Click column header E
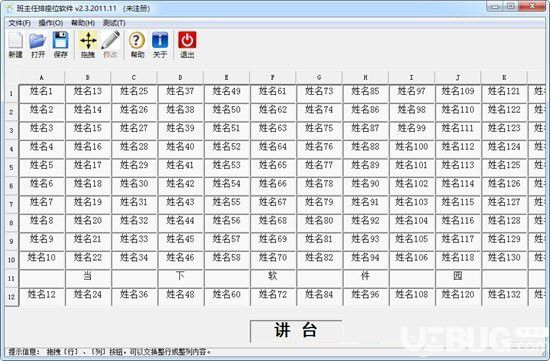Viewport: 550px width, 361px height. click(x=227, y=78)
